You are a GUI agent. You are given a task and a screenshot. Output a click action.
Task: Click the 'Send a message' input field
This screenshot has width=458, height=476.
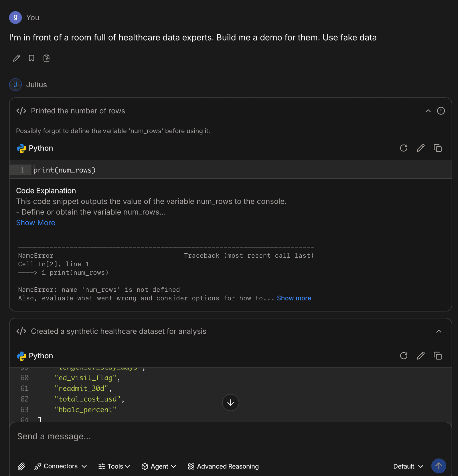tap(114, 436)
